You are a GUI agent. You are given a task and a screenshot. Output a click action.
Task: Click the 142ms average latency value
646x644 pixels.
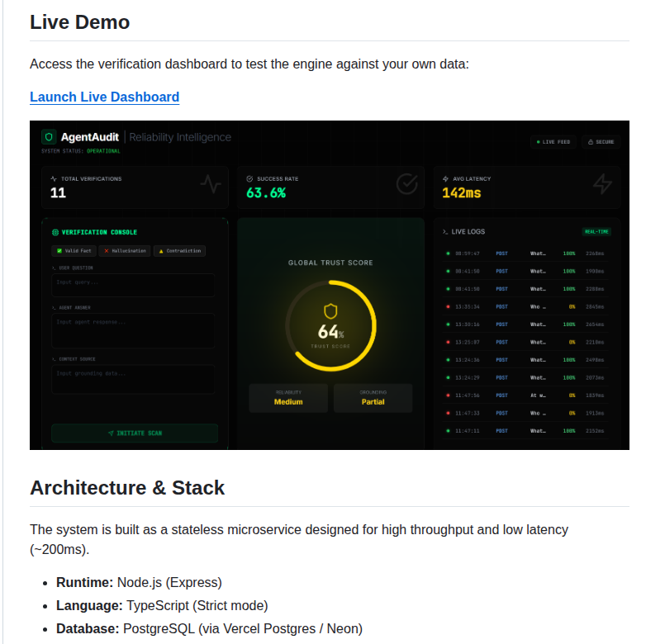(x=462, y=192)
